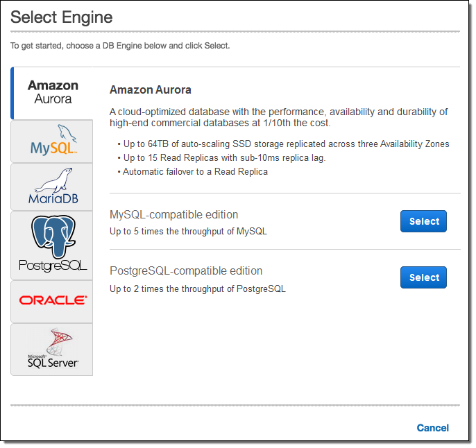Click Select for MySQL-compatible edition
Screen dimensions: 476x448
(x=423, y=221)
